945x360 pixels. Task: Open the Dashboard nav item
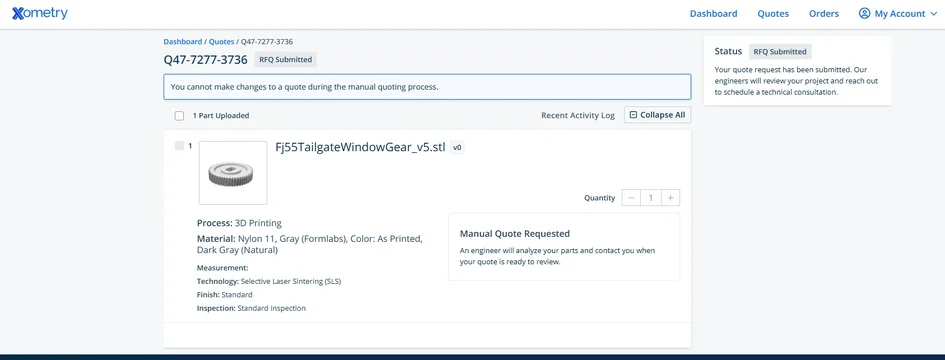[x=714, y=14]
